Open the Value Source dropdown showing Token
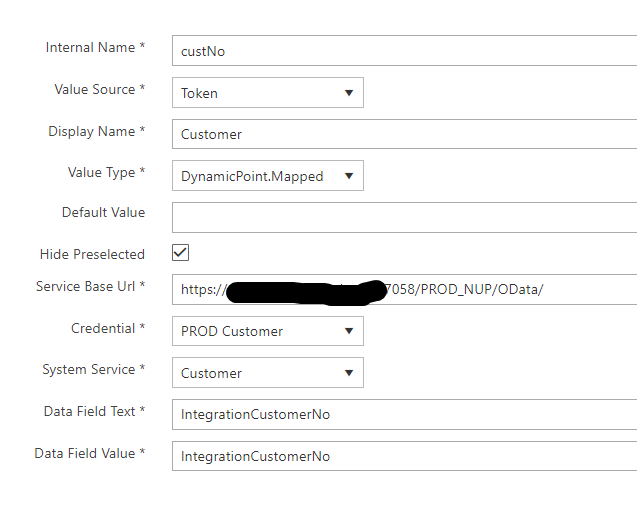Image resolution: width=637 pixels, height=508 pixels. coord(267,93)
